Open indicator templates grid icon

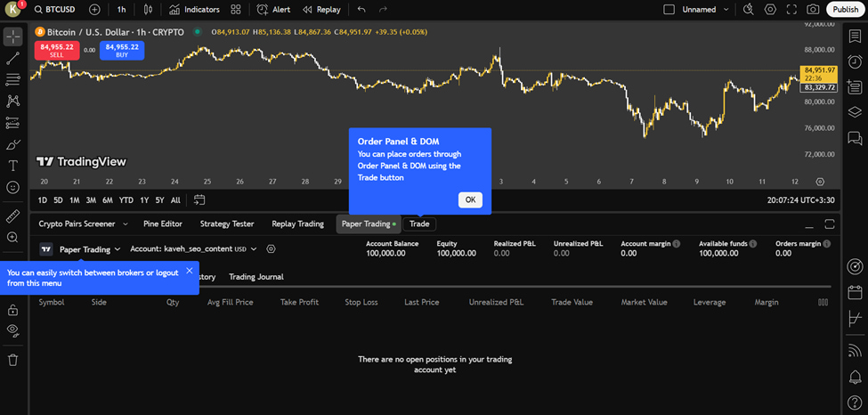coord(236,10)
